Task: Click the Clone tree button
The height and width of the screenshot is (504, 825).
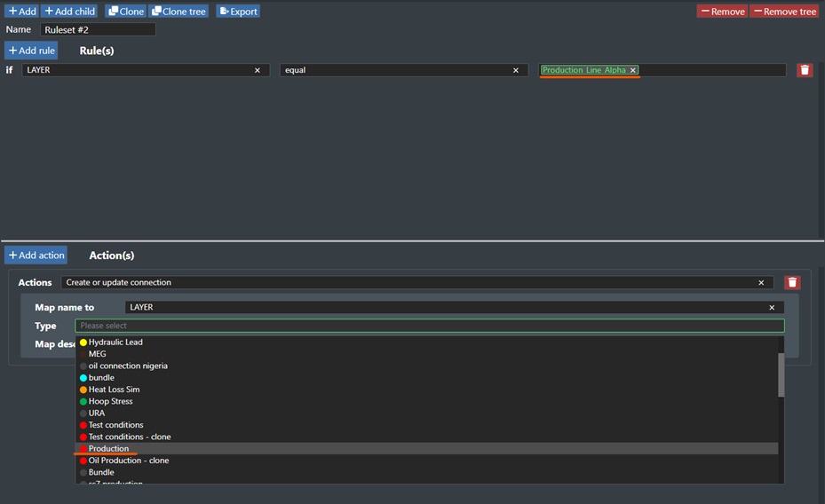Action: click(178, 12)
